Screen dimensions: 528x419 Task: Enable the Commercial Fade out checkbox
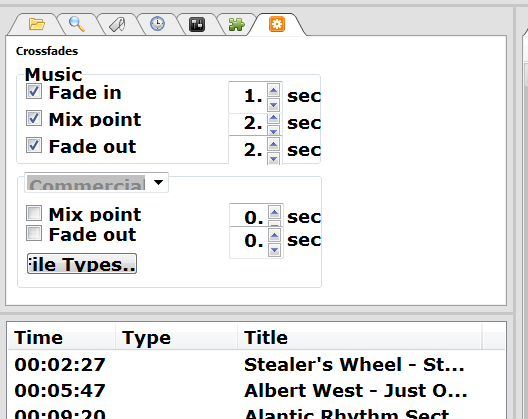pos(34,233)
